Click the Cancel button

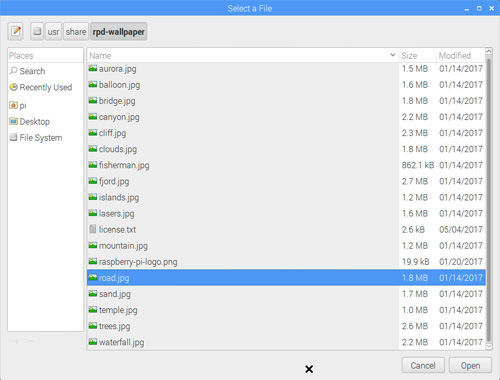pyautogui.click(x=423, y=365)
